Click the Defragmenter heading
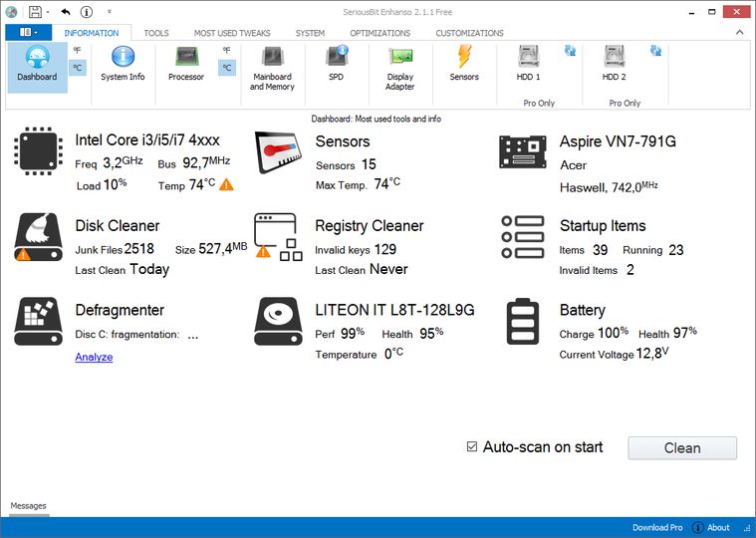This screenshot has width=756, height=538. 120,310
